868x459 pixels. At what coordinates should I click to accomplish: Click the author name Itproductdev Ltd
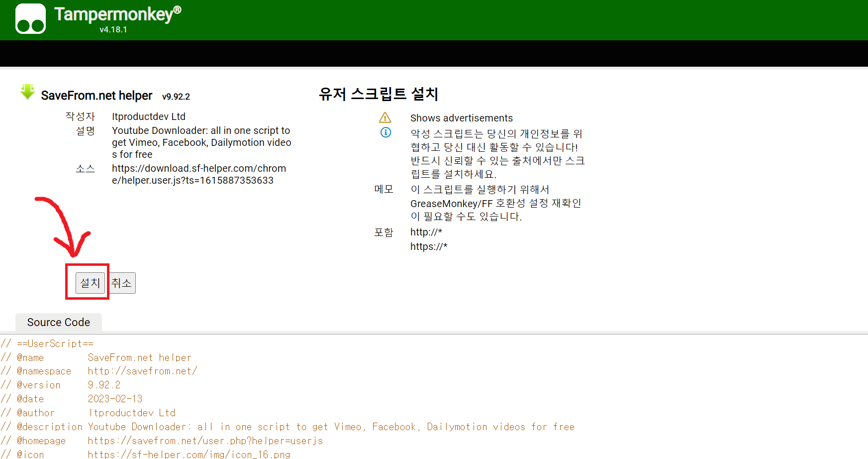(149, 116)
